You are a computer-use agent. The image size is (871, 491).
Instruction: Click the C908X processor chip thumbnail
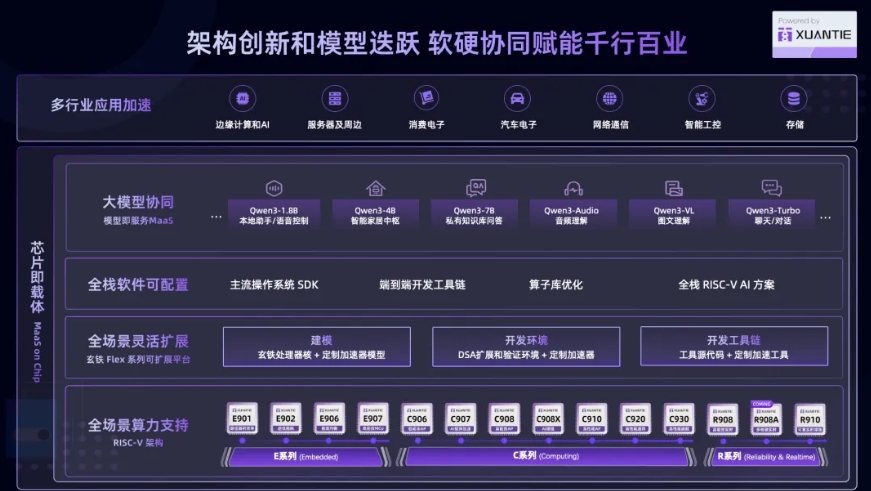tap(547, 420)
